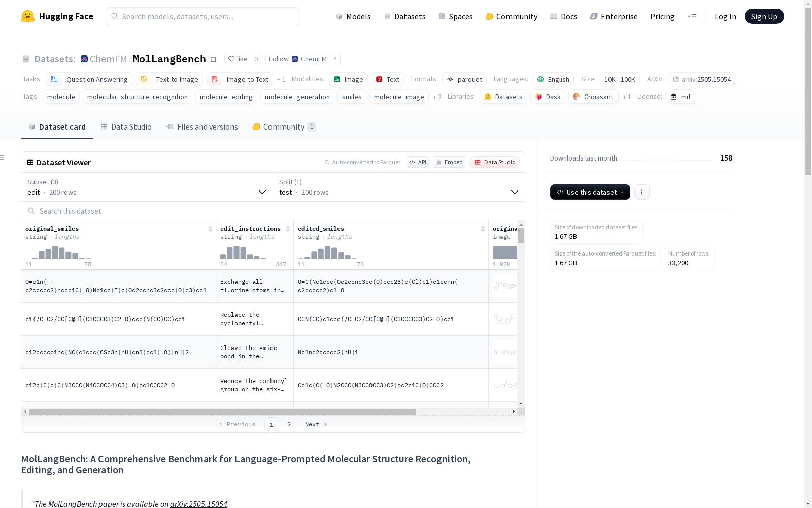The width and height of the screenshot is (812, 508).
Task: Click in the Search this dataset field
Action: (273, 211)
